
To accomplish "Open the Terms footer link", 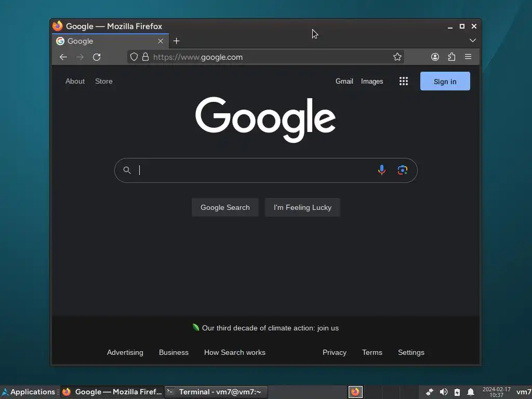I will [372, 352].
